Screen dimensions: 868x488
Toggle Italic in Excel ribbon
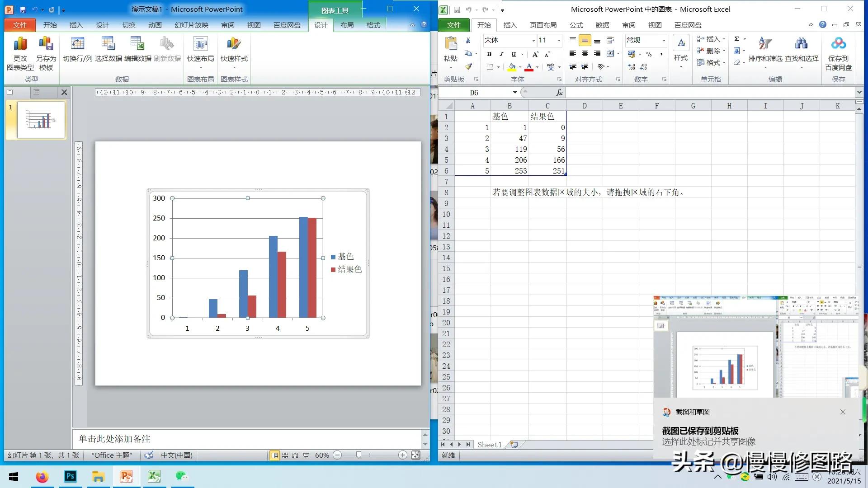point(501,54)
